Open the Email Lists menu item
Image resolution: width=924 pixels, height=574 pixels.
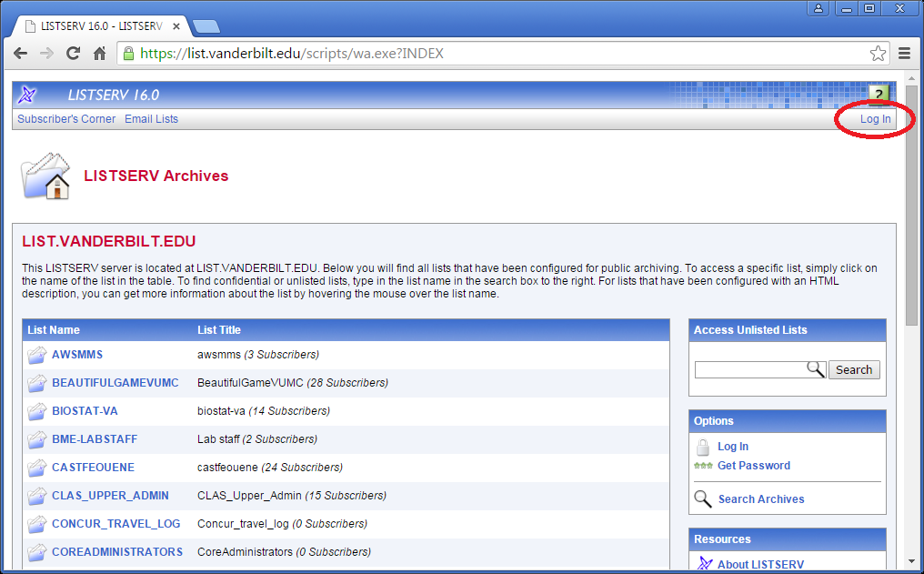pos(151,119)
